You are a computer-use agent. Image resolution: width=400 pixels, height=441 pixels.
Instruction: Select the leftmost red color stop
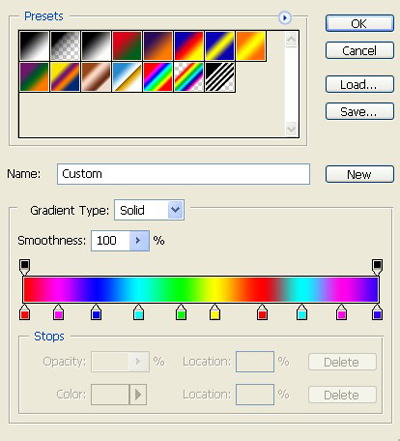25,312
